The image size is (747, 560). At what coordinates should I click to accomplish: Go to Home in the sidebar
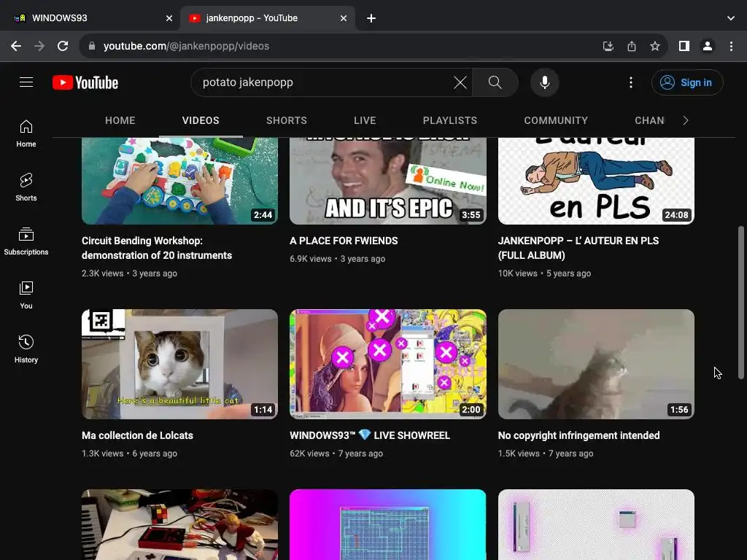[26, 134]
